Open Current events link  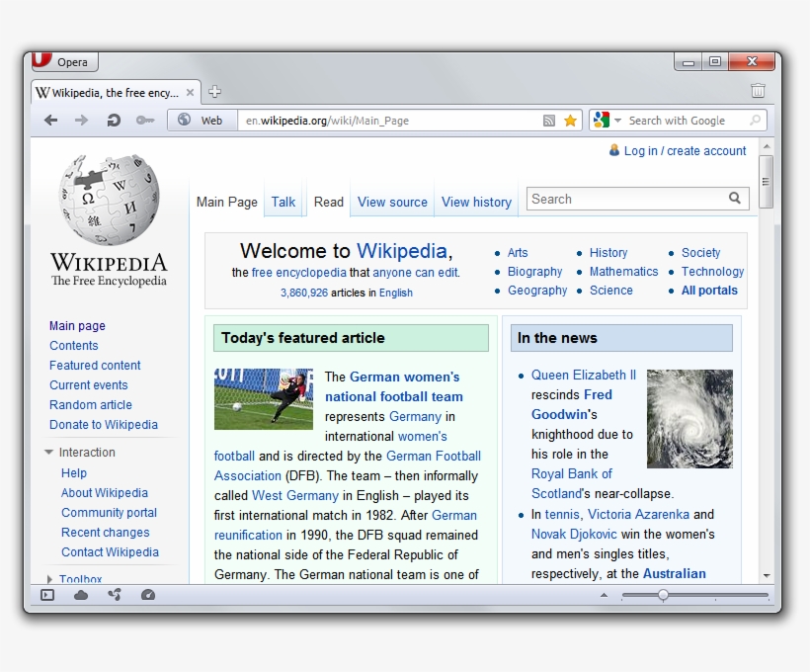coord(88,385)
